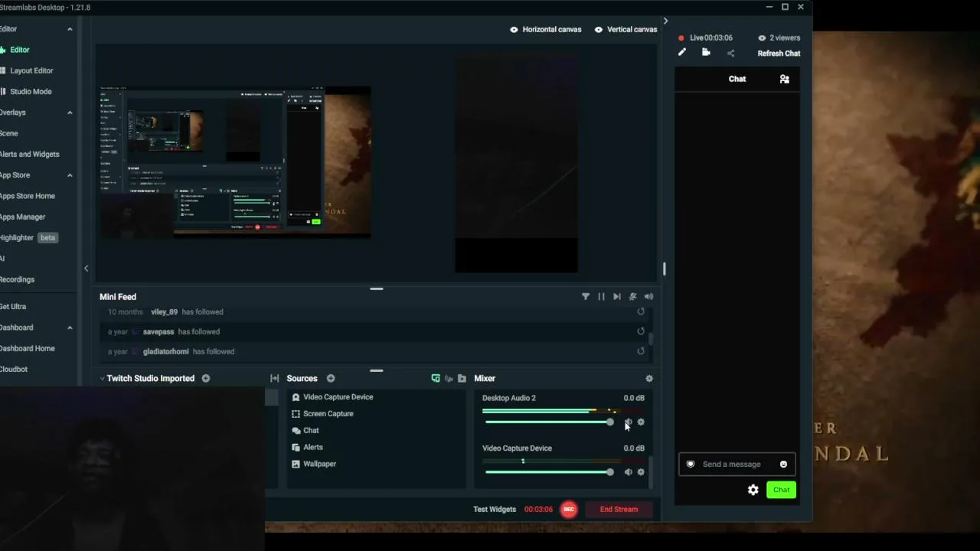Add a new source in the Sources panel
Screen dimensions: 980x551
[331, 379]
